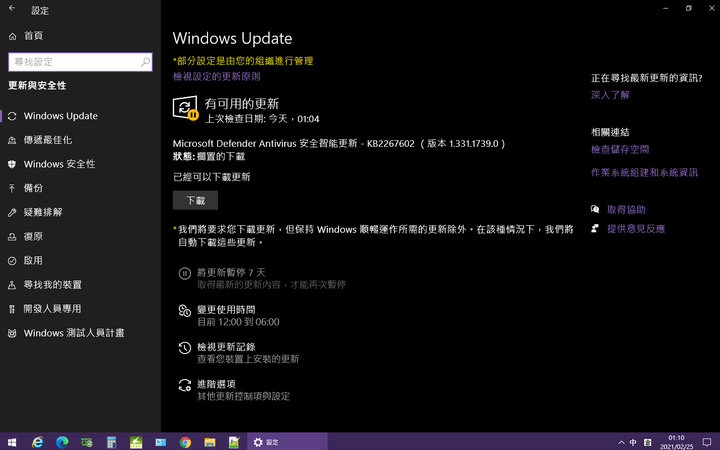
Task: Click the update title KB2267602 text
Action: (x=339, y=144)
